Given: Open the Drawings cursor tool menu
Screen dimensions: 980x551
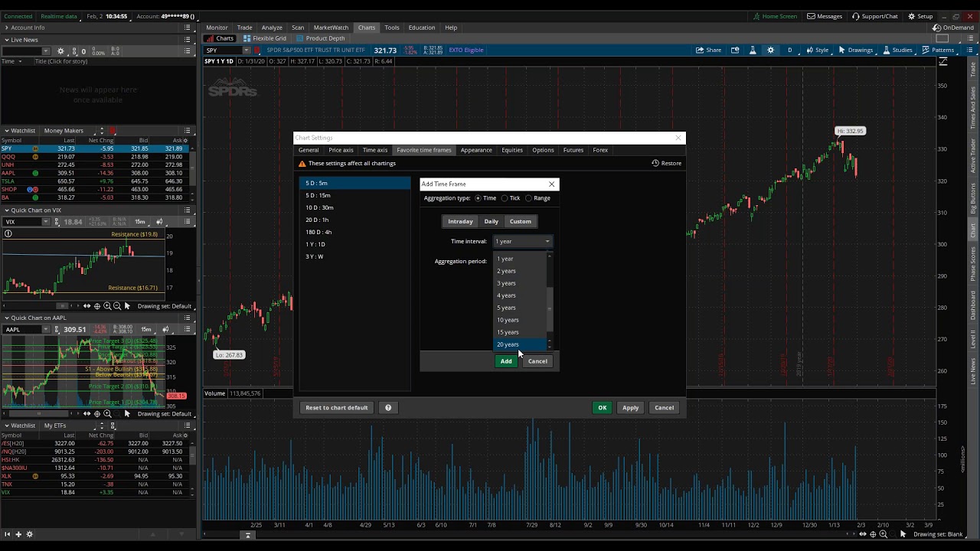Looking at the screenshot, I should tap(855, 50).
